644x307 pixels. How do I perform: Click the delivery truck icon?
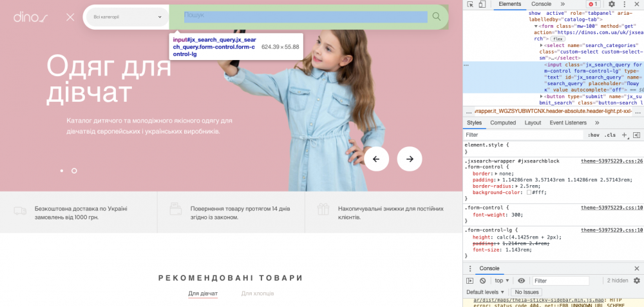[x=20, y=211]
